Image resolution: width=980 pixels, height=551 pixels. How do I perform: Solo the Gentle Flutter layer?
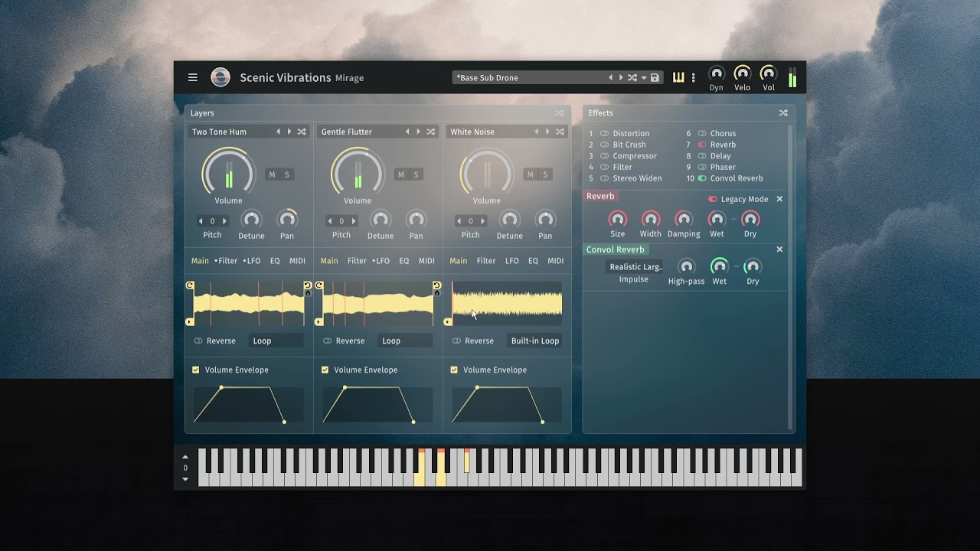416,174
